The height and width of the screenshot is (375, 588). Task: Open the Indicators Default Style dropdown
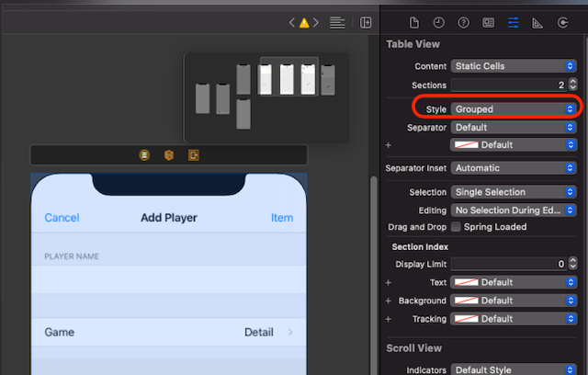[514, 369]
